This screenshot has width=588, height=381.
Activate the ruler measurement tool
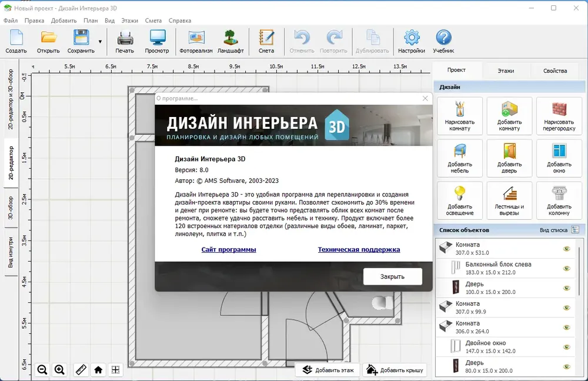81,370
